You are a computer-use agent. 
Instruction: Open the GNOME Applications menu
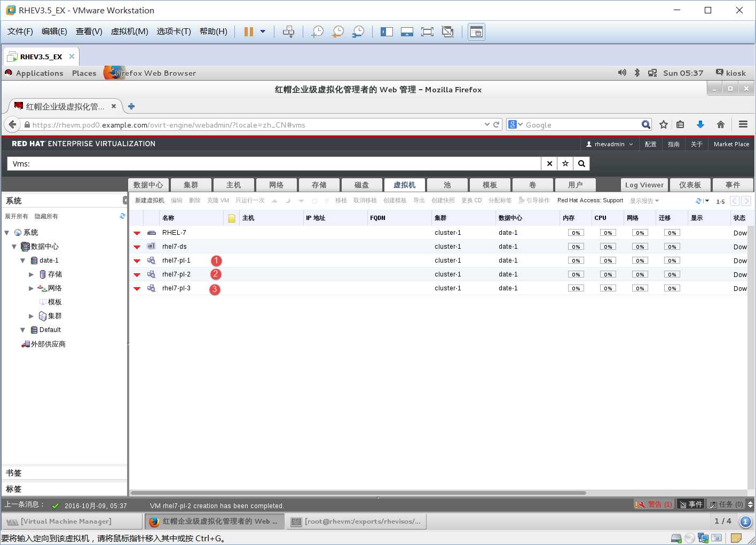(x=40, y=73)
